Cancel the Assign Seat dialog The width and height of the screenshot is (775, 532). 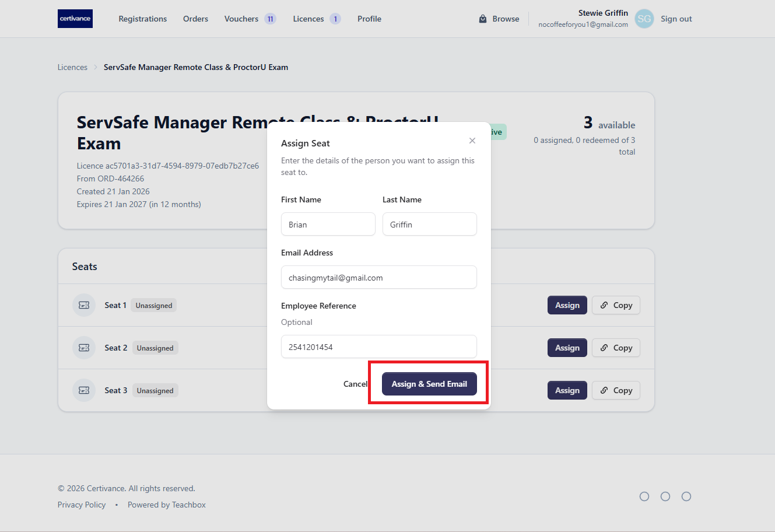356,384
